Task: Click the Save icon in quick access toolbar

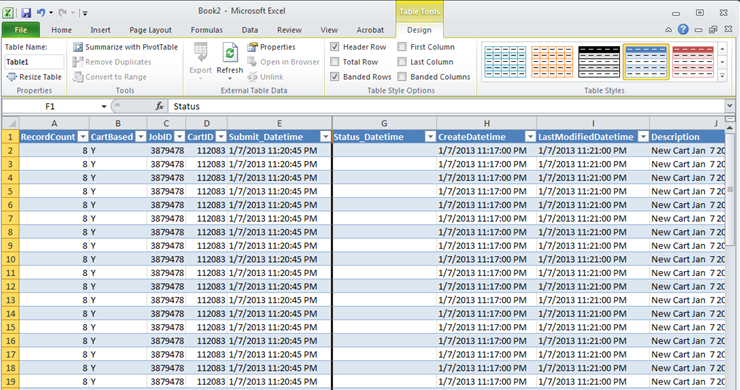Action: click(26, 13)
